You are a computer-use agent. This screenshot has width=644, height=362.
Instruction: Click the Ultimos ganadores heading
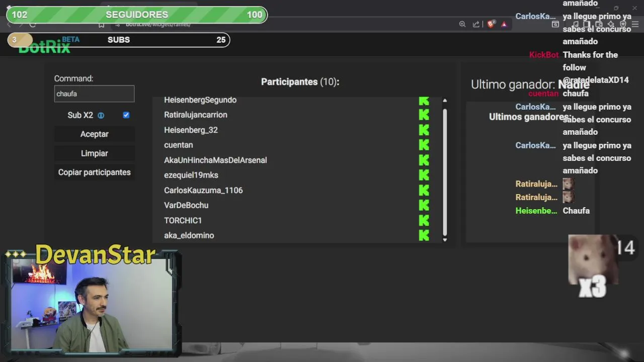(x=530, y=117)
